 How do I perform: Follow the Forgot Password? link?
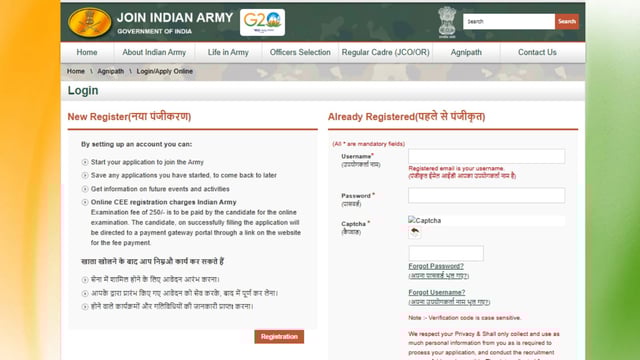[436, 266]
